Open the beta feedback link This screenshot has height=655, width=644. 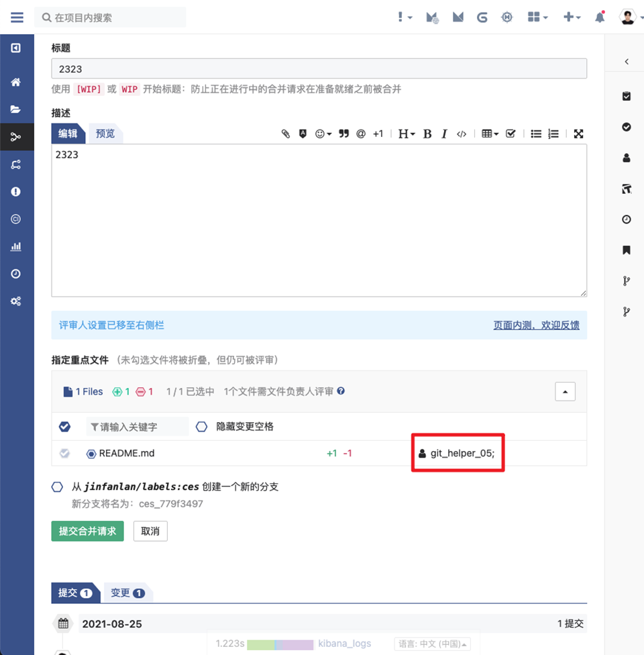point(536,325)
